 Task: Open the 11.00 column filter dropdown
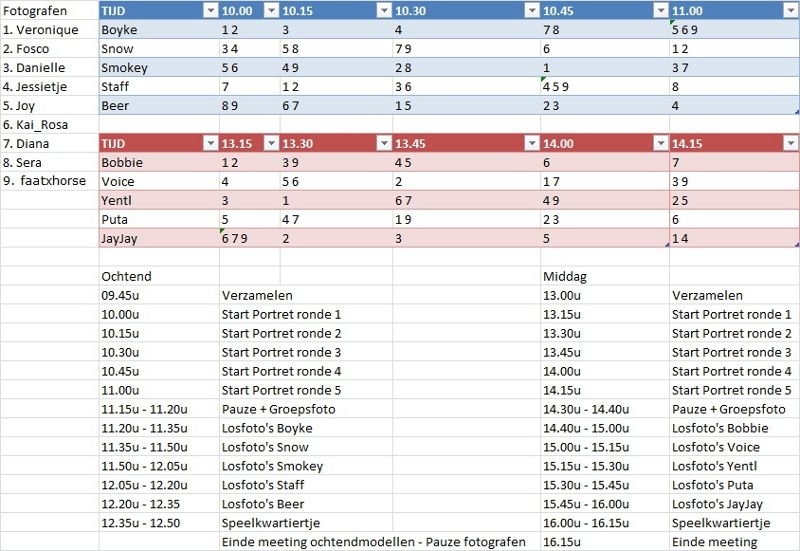coord(791,11)
